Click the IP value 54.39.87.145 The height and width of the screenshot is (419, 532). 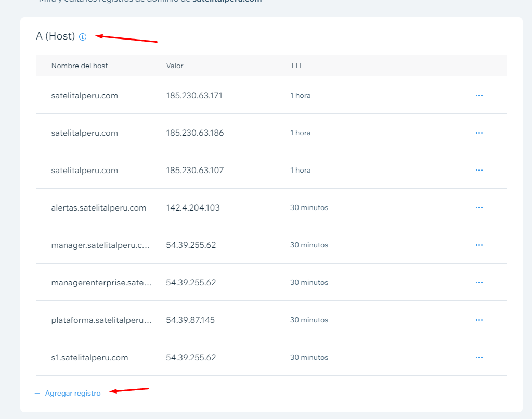click(x=190, y=320)
